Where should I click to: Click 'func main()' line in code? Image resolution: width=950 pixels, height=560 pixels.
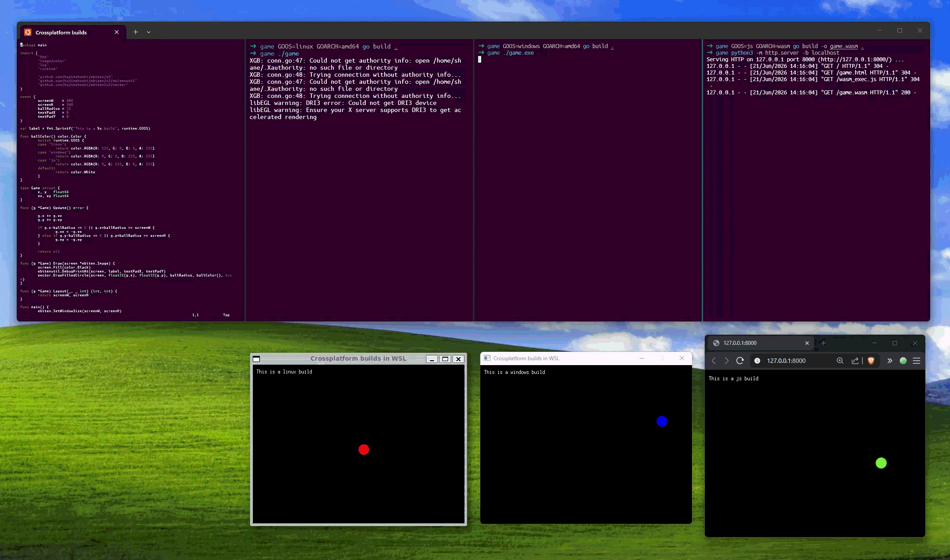[35, 307]
